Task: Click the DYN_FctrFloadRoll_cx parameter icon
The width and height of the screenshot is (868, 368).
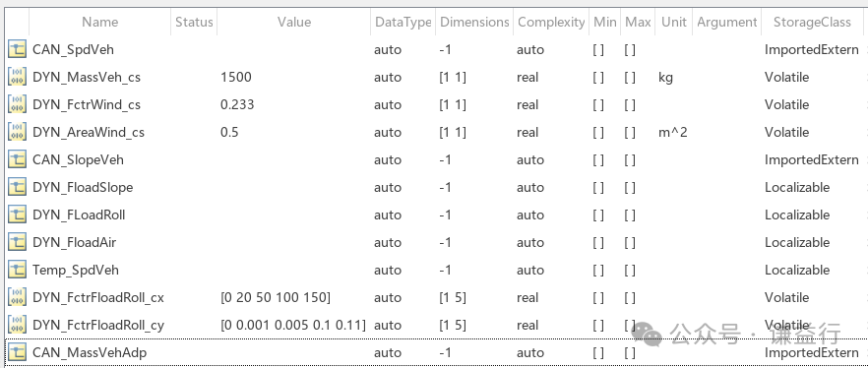Action: point(17,298)
